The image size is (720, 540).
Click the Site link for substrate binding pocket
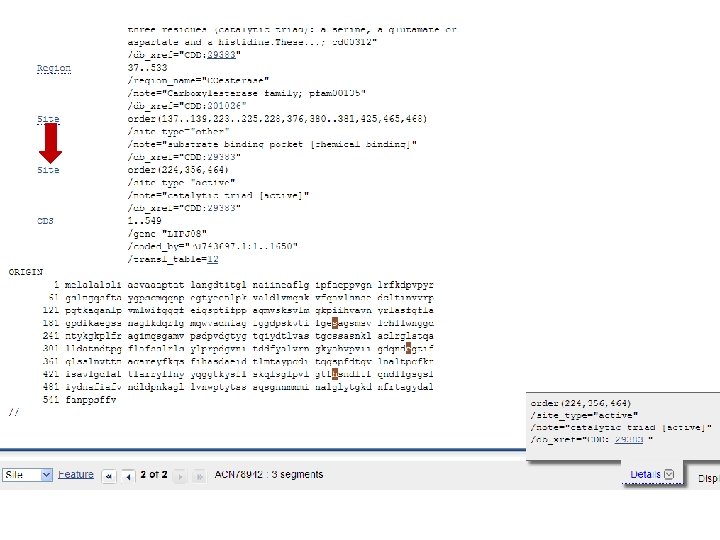48,119
